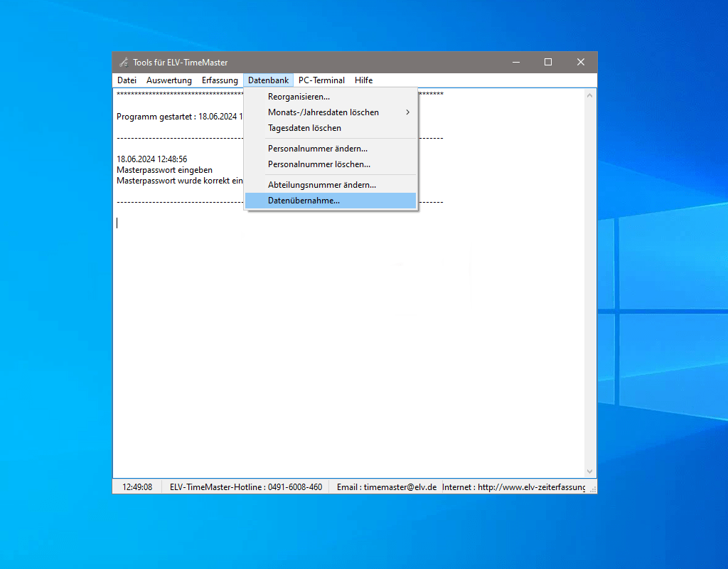Maximize the Tools für ELV-TimeMaster window
Viewport: 728px width, 569px height.
(x=548, y=63)
